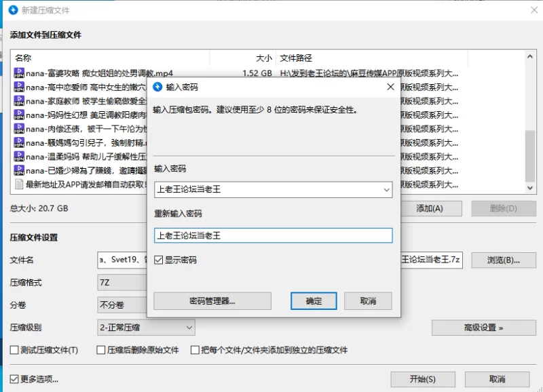Click the MP4 icon of the nana-富婆攻略 file

[19, 73]
